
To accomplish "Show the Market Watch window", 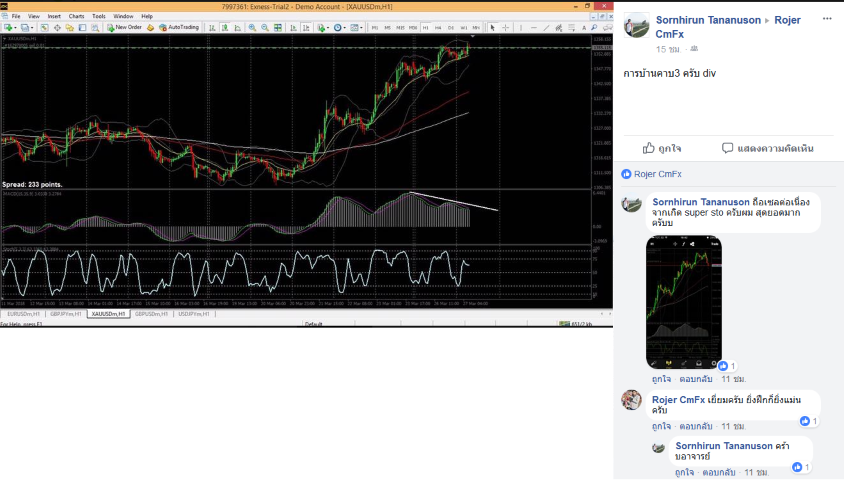I will coord(45,27).
